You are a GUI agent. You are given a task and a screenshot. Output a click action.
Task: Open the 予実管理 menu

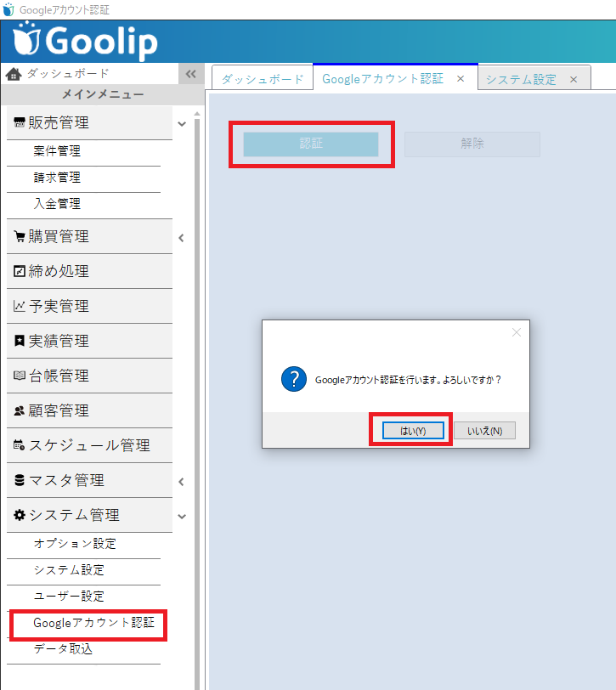(89, 306)
